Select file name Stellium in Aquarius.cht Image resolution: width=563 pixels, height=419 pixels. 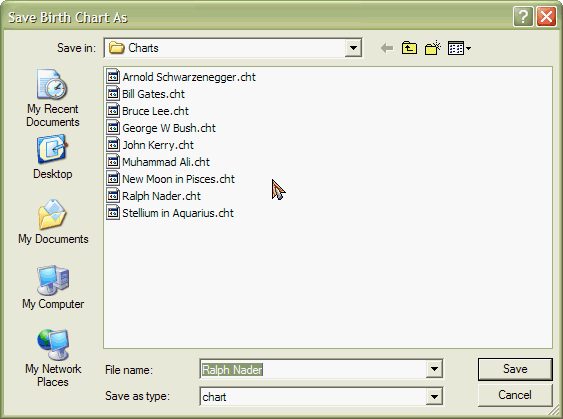tap(178, 213)
